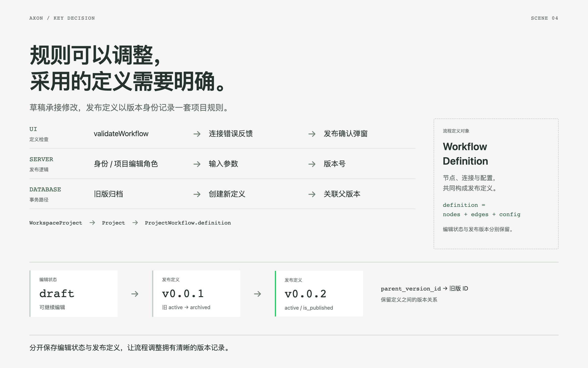Select the draft 编辑状态 card
Viewport: 588px width, 368px height.
point(73,294)
